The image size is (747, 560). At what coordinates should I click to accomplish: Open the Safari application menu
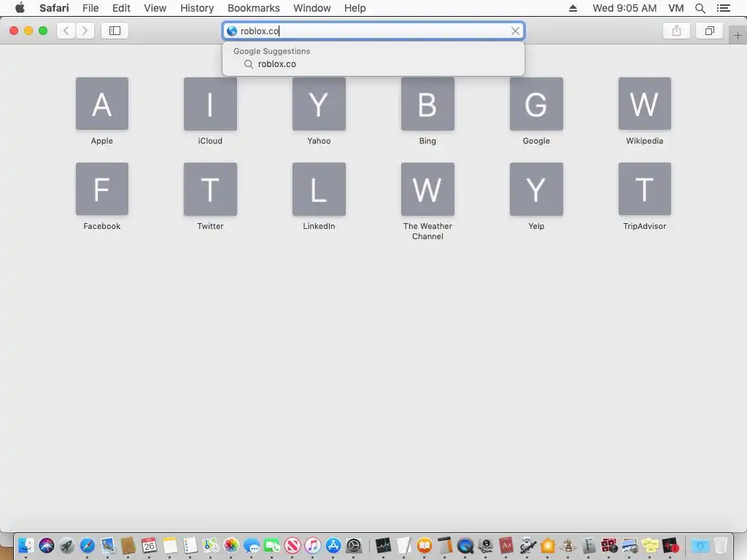[54, 8]
